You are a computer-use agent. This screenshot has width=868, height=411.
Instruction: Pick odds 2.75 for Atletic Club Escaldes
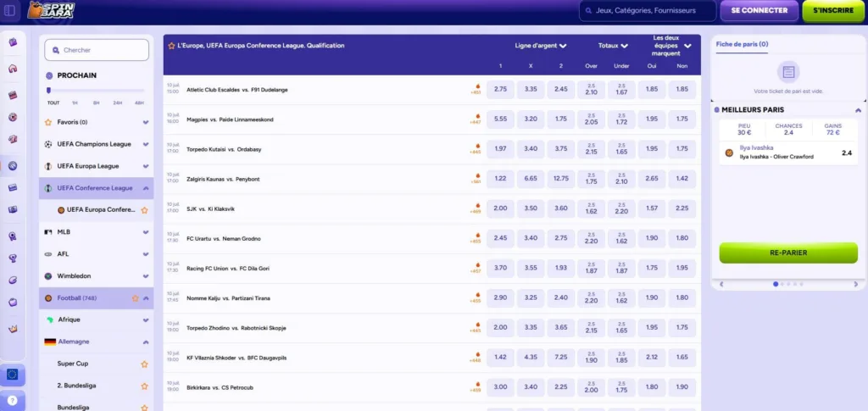pyautogui.click(x=500, y=90)
